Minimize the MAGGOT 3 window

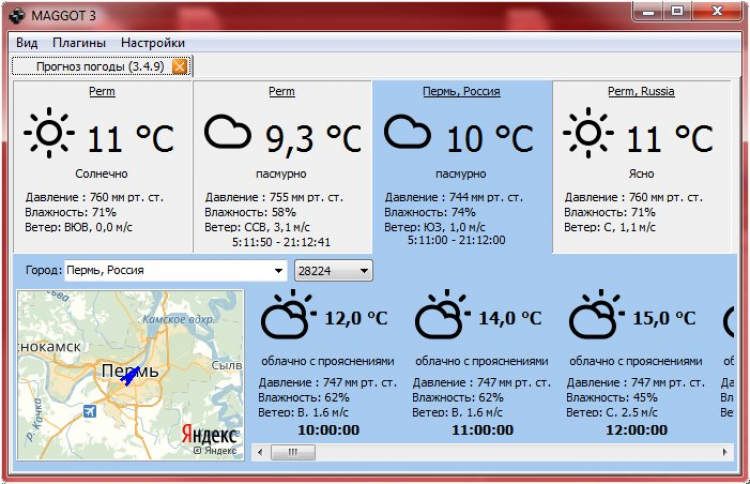click(649, 11)
